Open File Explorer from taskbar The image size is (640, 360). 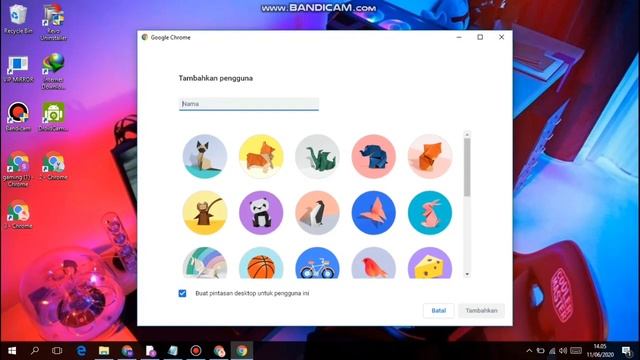104,351
